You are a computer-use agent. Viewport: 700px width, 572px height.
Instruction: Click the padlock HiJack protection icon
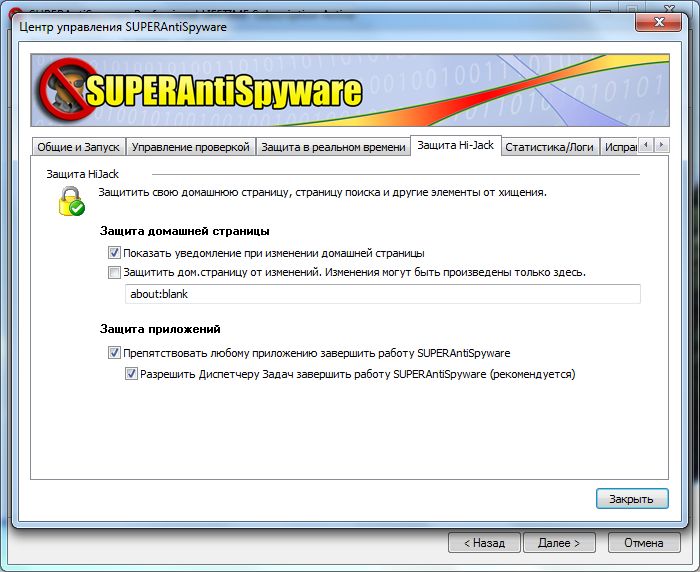[x=69, y=201]
